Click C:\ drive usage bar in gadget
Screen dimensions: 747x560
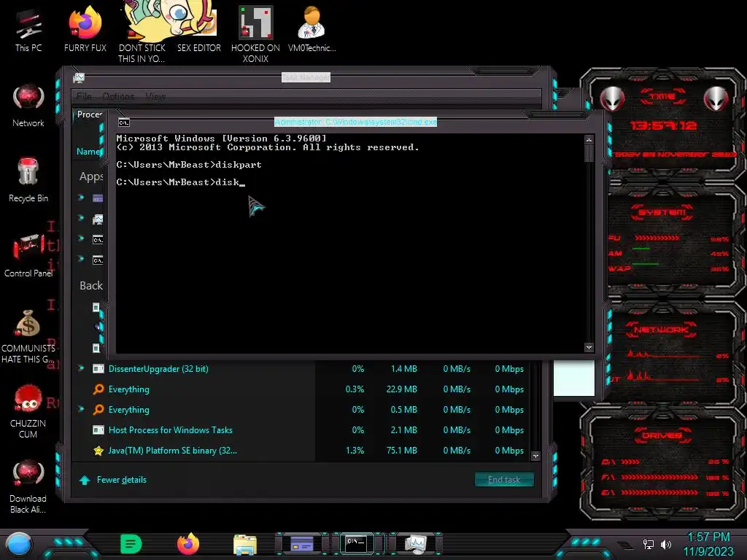point(630,462)
